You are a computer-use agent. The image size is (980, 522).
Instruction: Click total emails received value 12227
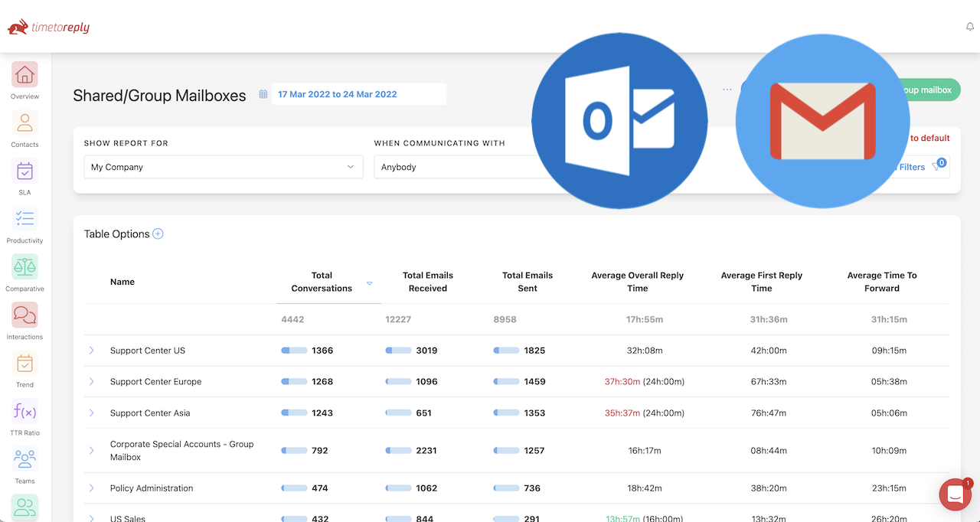398,319
